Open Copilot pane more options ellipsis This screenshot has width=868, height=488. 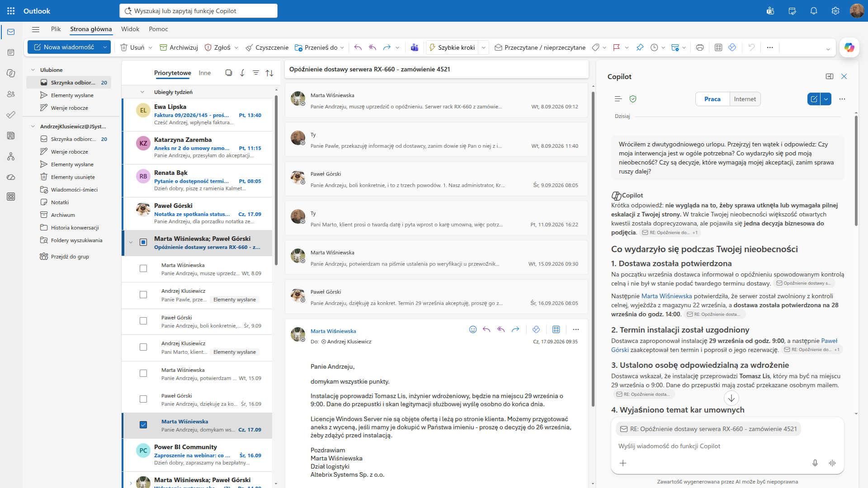pyautogui.click(x=842, y=99)
